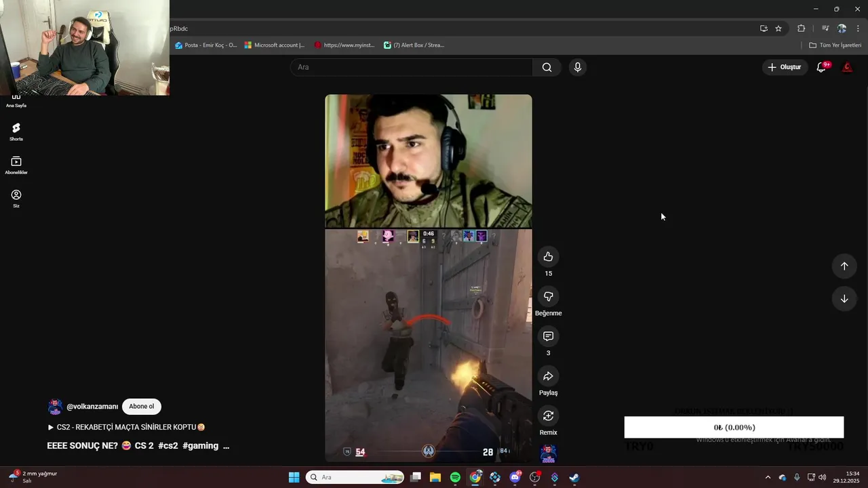Open Remix options for this Short
Viewport: 868px width, 488px height.
tap(548, 415)
